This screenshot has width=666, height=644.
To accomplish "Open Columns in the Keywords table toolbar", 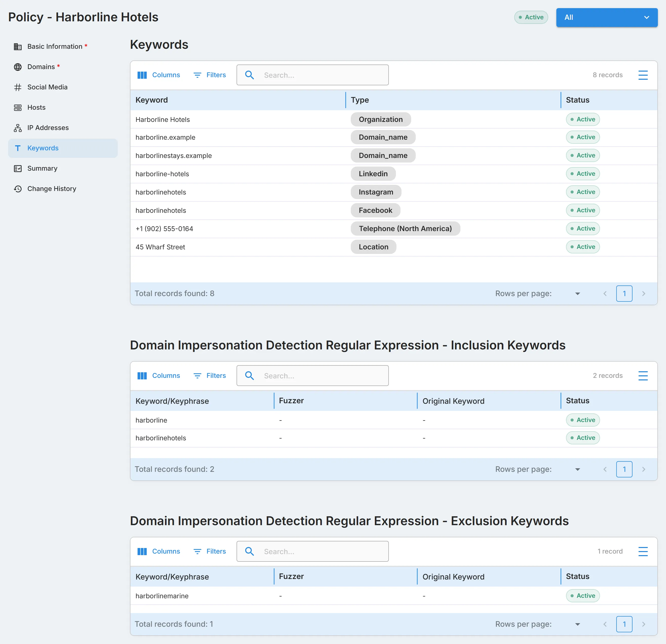I will pos(159,75).
